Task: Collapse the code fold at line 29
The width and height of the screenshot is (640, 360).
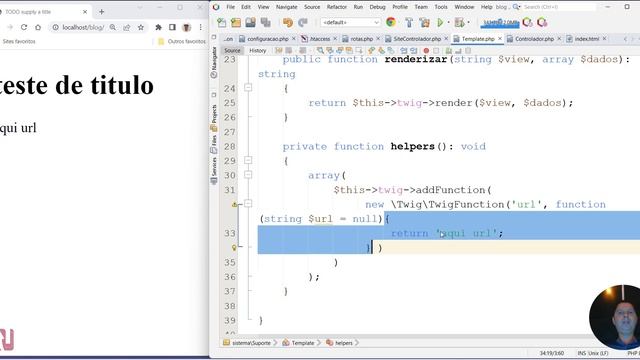Action: [x=248, y=160]
